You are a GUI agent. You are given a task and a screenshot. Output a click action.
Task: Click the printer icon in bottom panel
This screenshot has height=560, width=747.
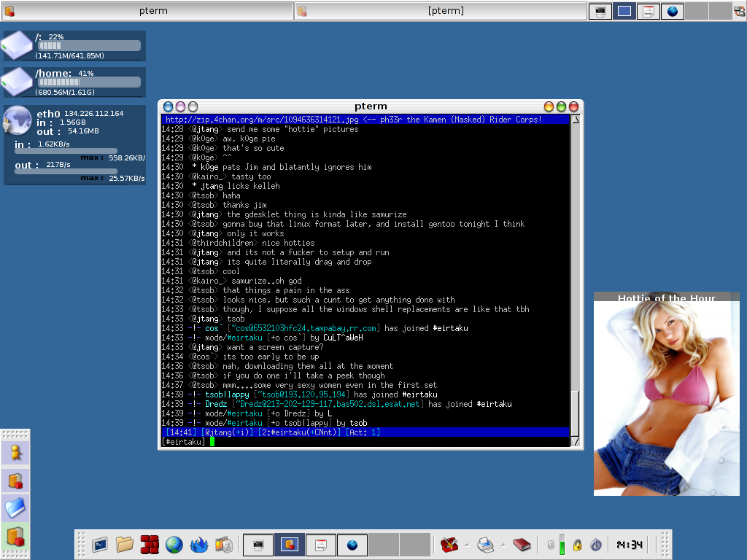(486, 544)
